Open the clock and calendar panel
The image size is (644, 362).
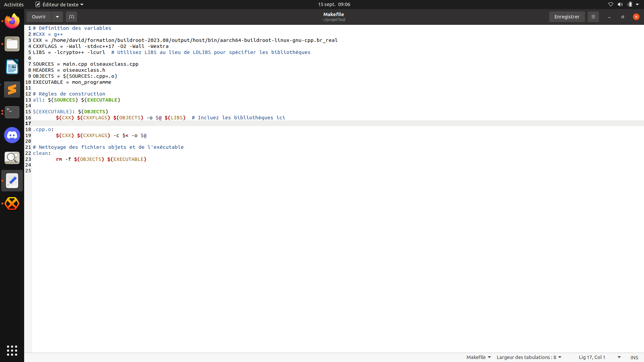pyautogui.click(x=334, y=4)
